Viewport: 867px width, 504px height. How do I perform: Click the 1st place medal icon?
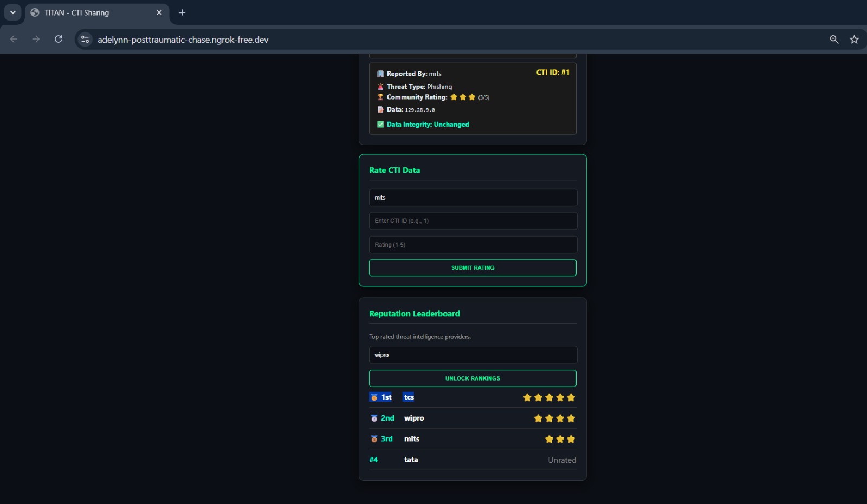(374, 397)
